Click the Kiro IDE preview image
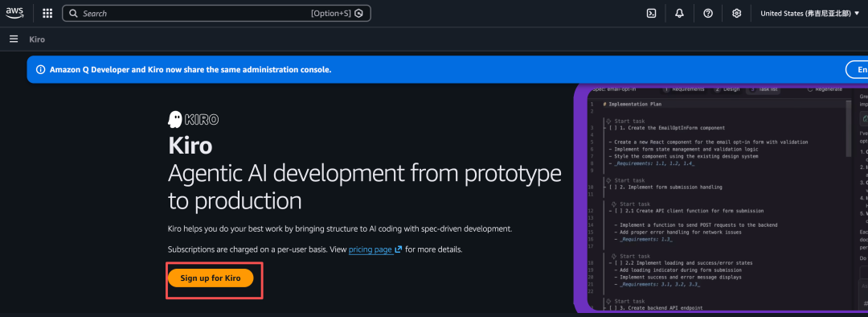868x317 pixels. (721, 198)
